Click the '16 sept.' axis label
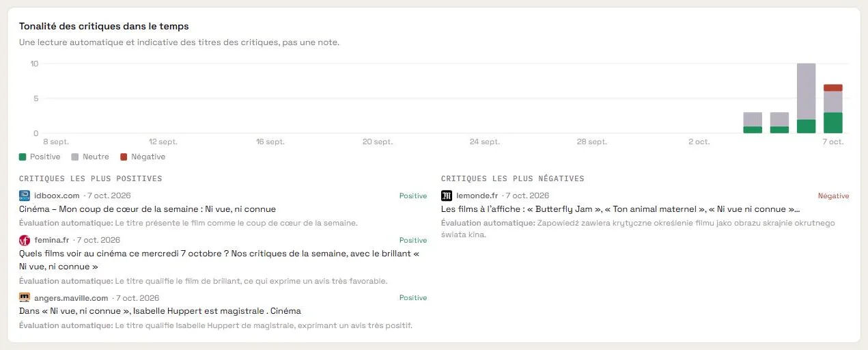Screen dimensions: 868x350 pos(270,142)
